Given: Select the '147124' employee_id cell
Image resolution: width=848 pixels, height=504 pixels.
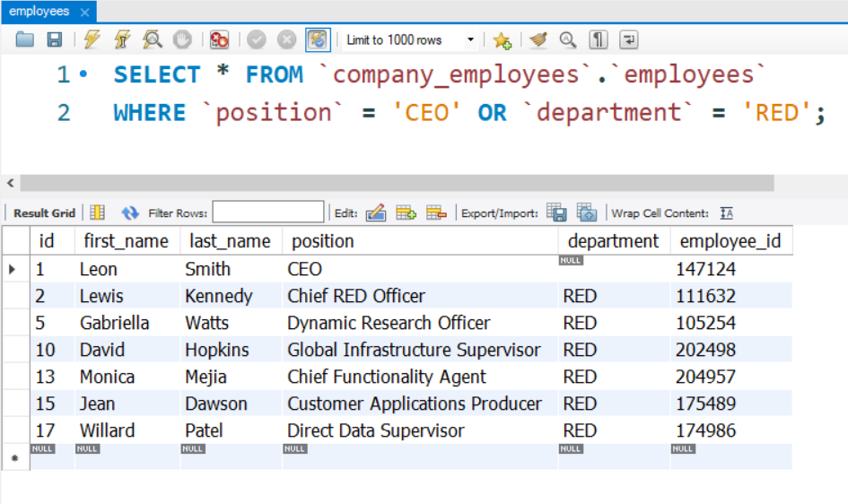Looking at the screenshot, I should click(x=731, y=269).
